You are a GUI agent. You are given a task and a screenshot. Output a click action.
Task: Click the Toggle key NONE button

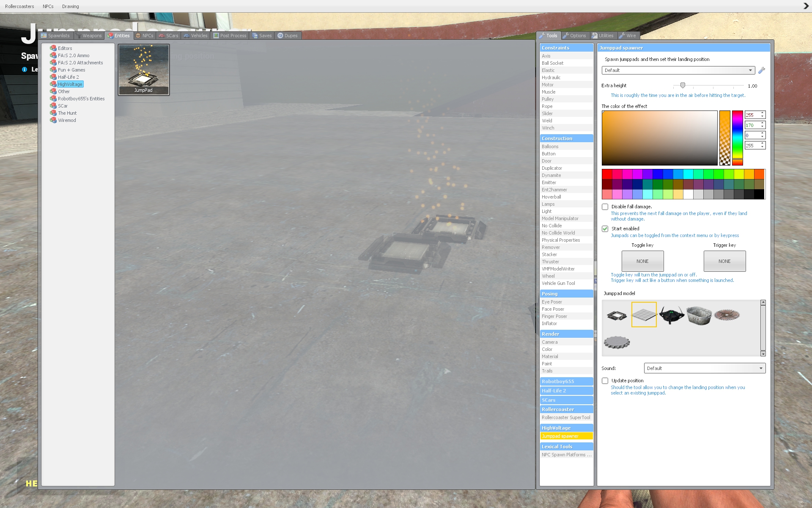point(642,261)
